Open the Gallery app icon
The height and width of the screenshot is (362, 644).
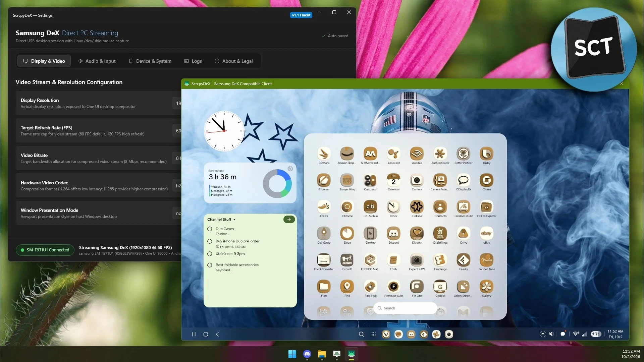click(x=486, y=286)
